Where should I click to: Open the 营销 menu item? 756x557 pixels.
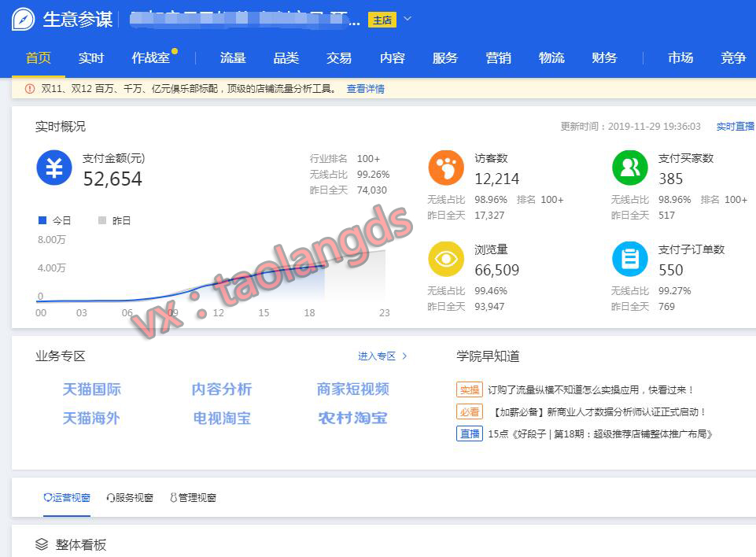(498, 58)
